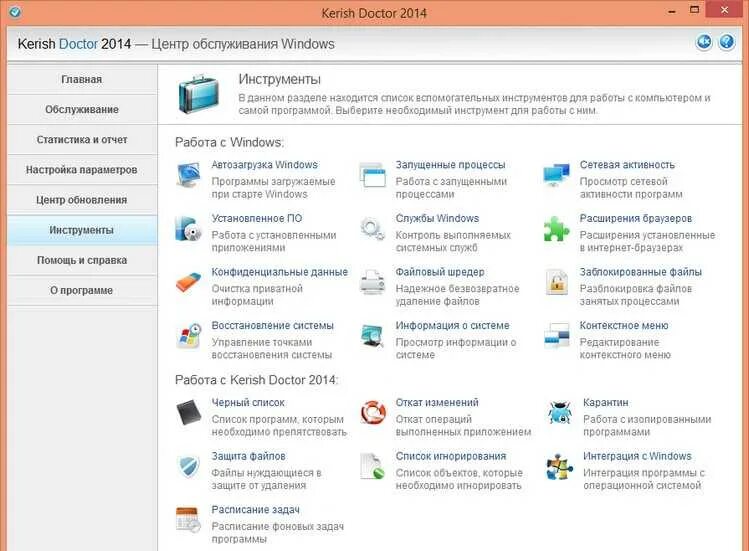Click the Файловый шредер shredder icon
The height and width of the screenshot is (551, 749).
pos(373,282)
